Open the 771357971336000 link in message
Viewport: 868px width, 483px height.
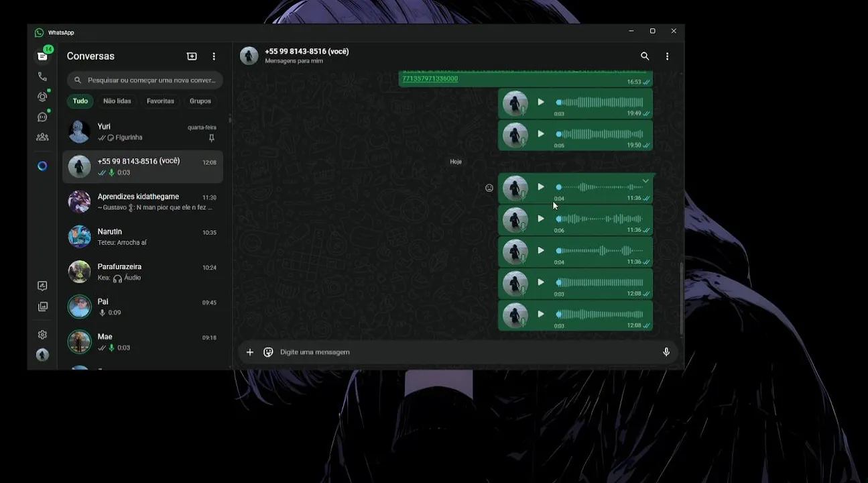(x=430, y=78)
